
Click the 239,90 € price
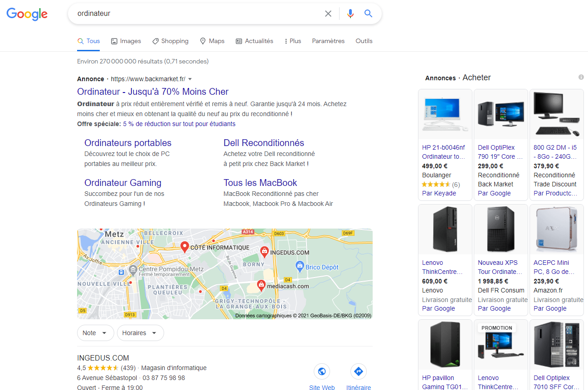tap(546, 281)
